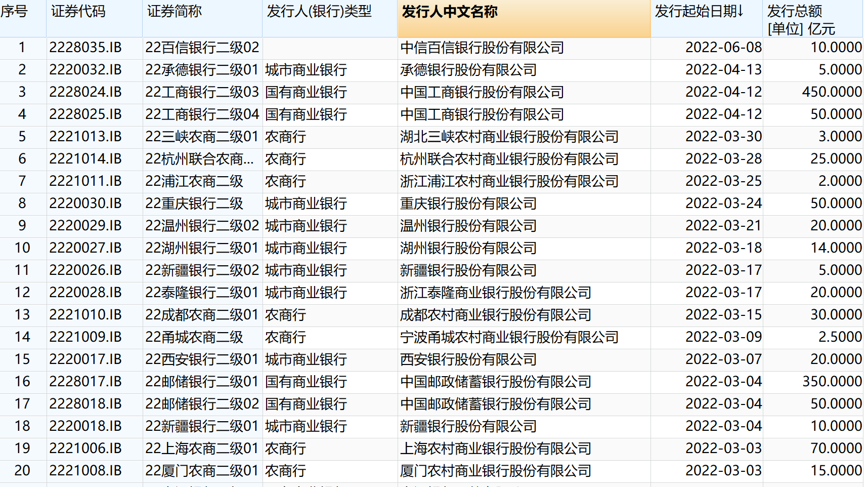Viewport: 868px width, 487px height.
Task: Click security code 2221013.IB
Action: (x=85, y=137)
